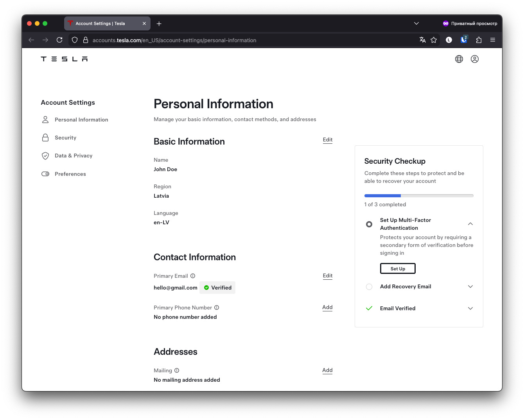
Task: Open browser translate icon
Action: pyautogui.click(x=422, y=40)
